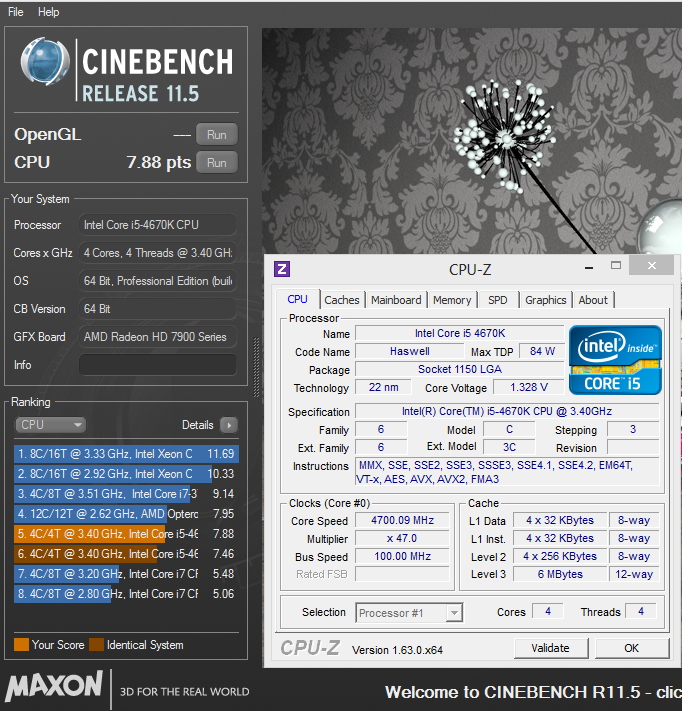Click the empty Info field in Your System

pyautogui.click(x=158, y=365)
